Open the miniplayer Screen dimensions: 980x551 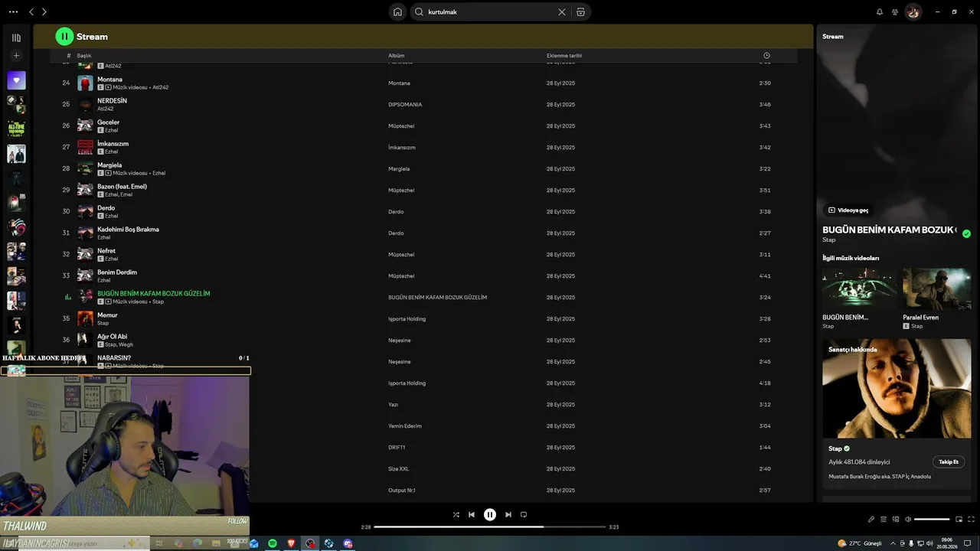pyautogui.click(x=959, y=519)
